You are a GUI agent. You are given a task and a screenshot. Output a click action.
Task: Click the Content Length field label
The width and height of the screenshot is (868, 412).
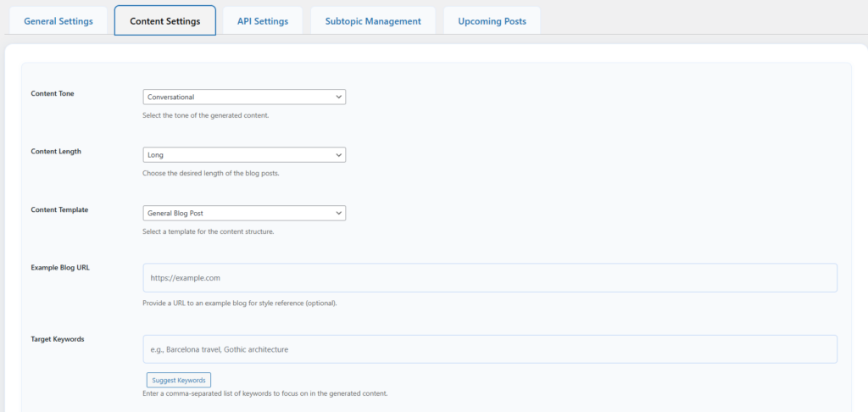pos(56,152)
